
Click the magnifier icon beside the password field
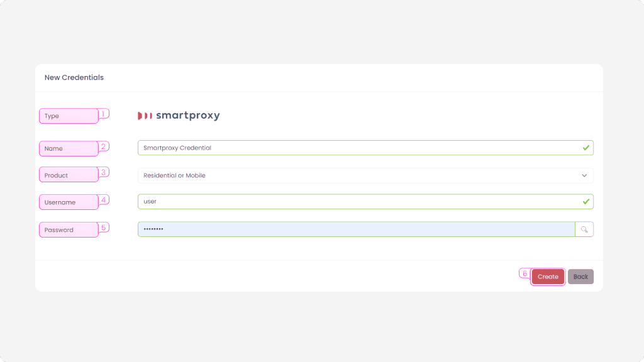tap(584, 229)
